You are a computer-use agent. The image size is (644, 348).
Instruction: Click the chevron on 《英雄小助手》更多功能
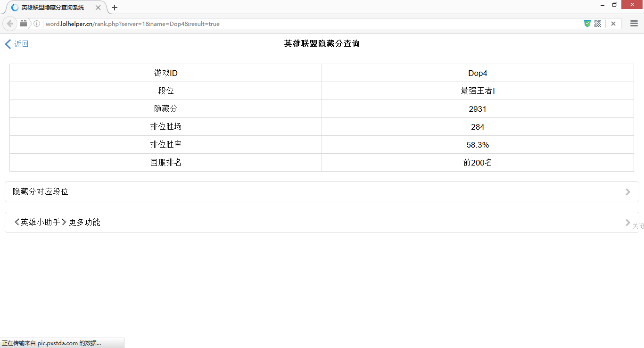click(627, 222)
